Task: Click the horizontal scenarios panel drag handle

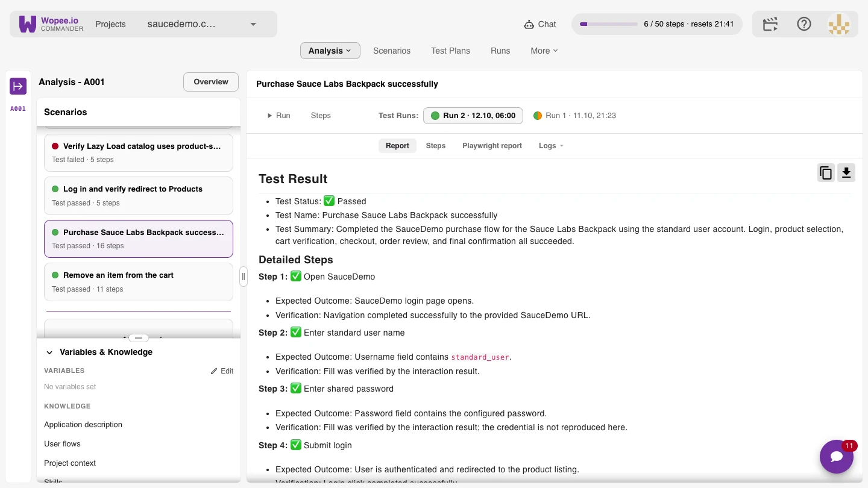Action: (x=139, y=338)
